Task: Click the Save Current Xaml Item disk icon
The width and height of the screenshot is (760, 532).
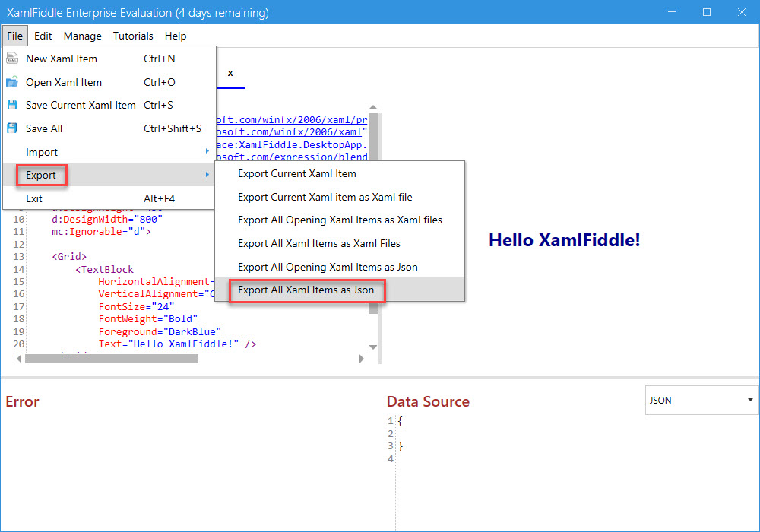Action: tap(12, 105)
